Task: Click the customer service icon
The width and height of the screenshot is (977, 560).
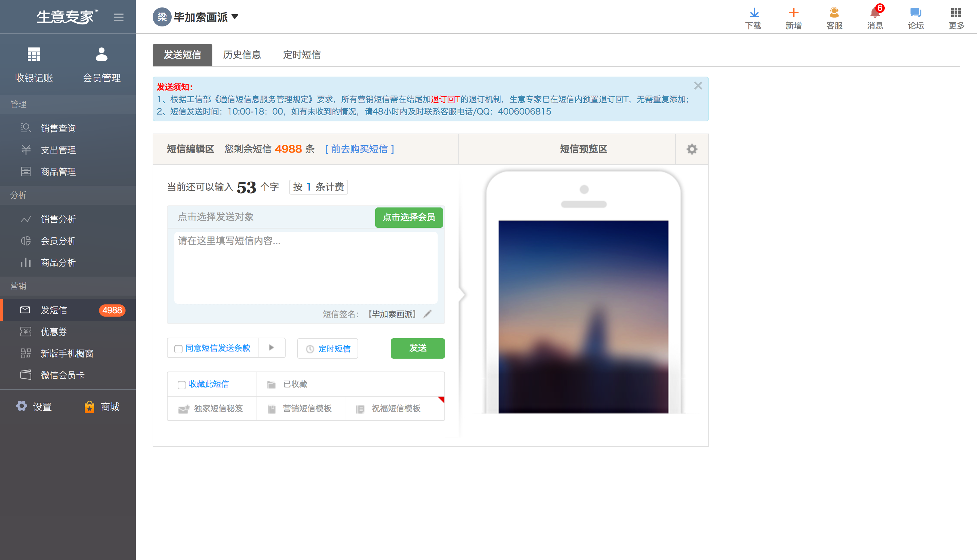Action: [x=834, y=14]
